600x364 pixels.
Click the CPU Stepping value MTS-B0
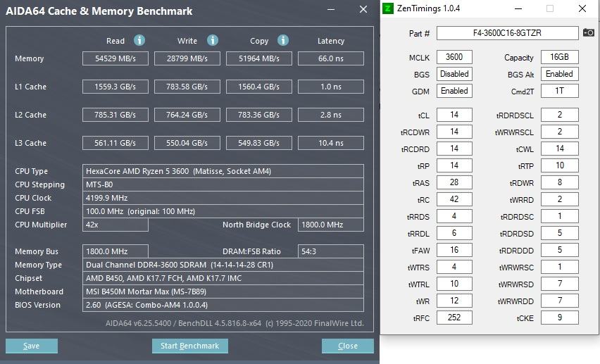(223, 184)
